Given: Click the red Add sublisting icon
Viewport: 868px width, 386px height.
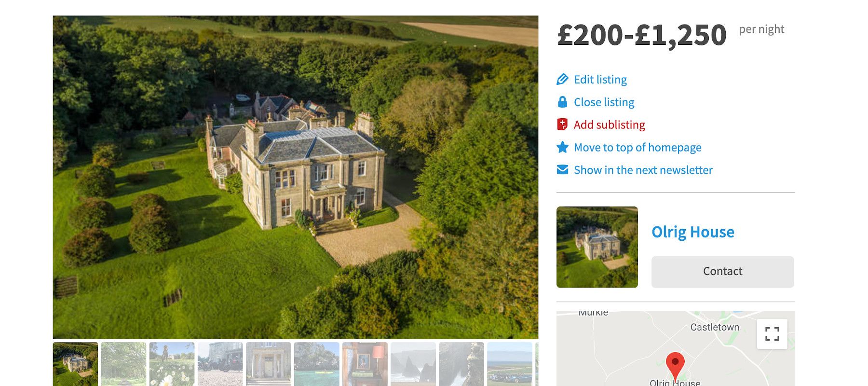Looking at the screenshot, I should point(562,124).
